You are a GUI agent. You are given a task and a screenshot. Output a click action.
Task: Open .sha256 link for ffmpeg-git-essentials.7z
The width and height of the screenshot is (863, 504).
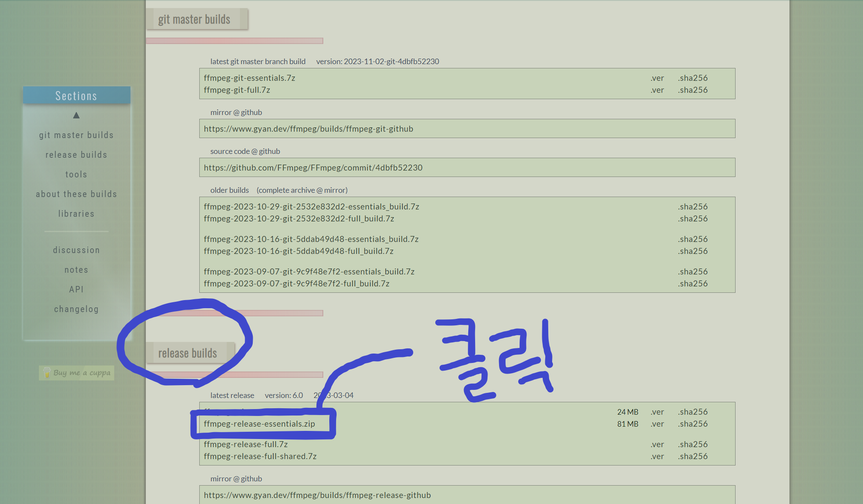pyautogui.click(x=693, y=78)
